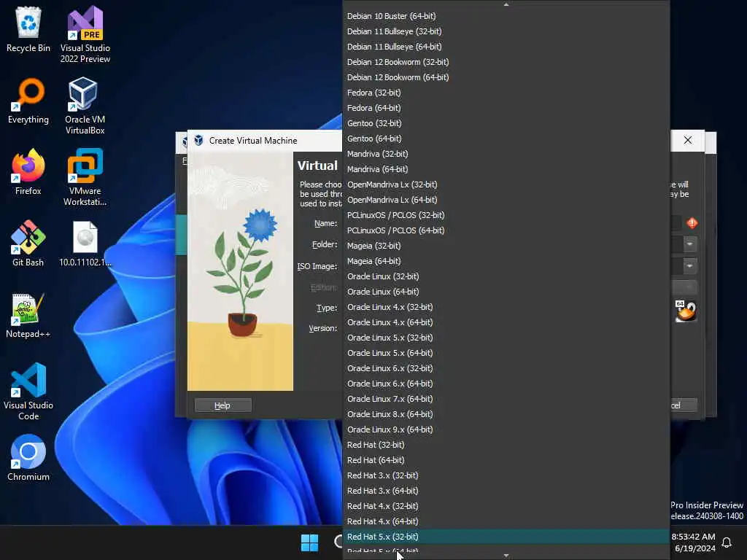Pick Oracle Linux 5.x (64-bit)

tap(506, 353)
